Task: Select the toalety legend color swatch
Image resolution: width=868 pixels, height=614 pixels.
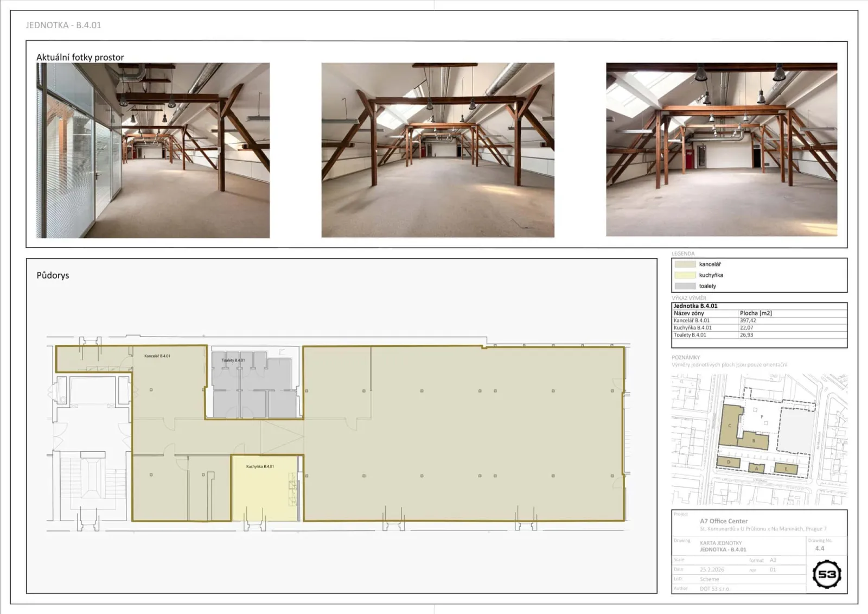Action: pyautogui.click(x=685, y=286)
